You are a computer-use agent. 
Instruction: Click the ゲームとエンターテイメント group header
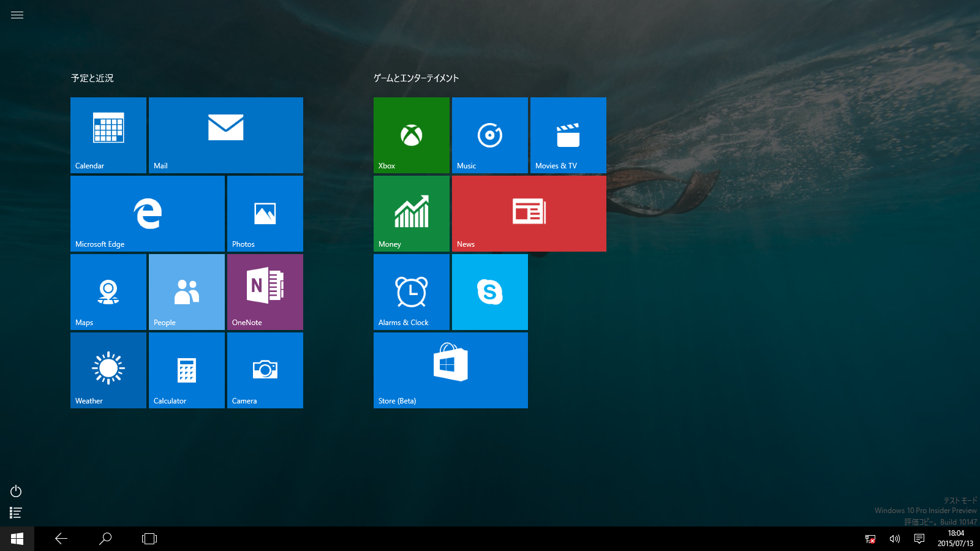click(x=417, y=78)
